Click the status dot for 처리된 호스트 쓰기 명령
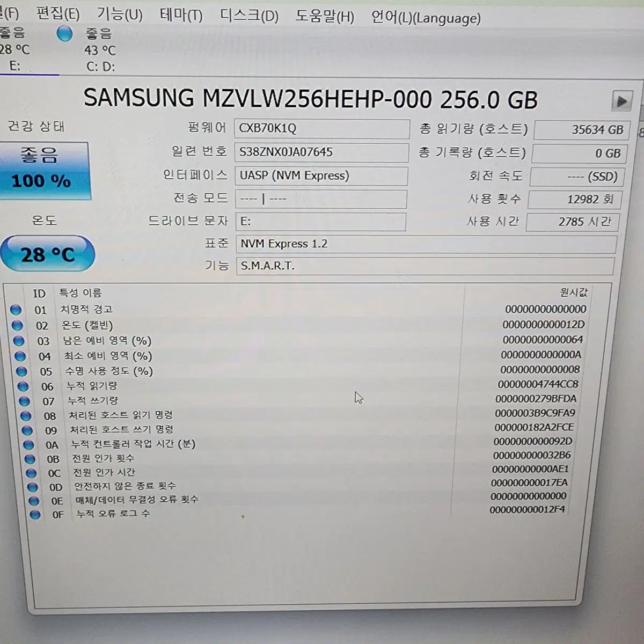The image size is (644, 644). point(27,430)
